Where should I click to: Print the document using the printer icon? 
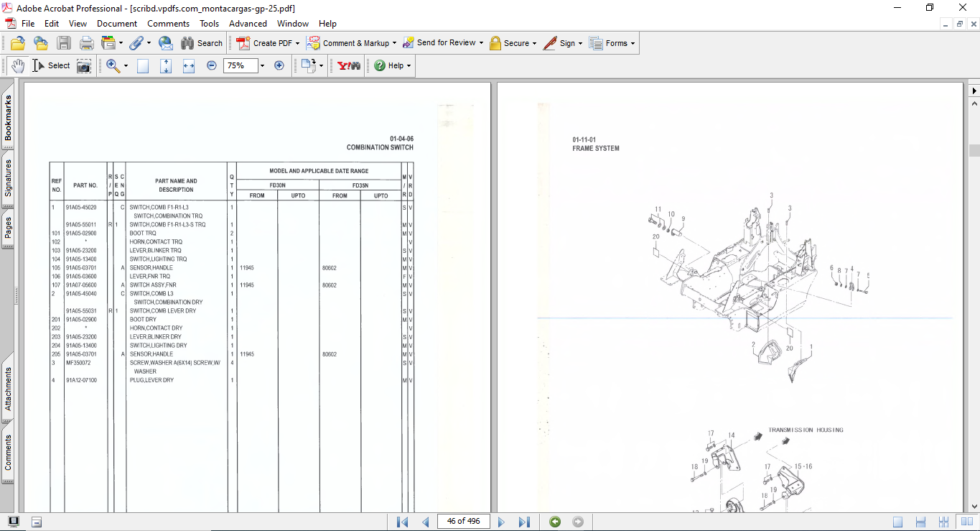pyautogui.click(x=87, y=43)
